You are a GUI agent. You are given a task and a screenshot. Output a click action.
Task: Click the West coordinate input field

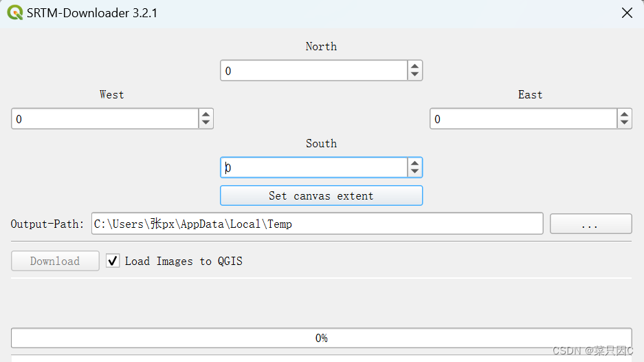point(104,119)
